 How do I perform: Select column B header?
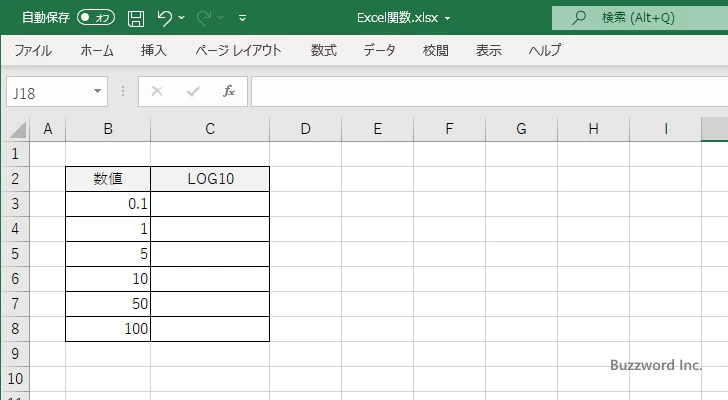point(108,129)
